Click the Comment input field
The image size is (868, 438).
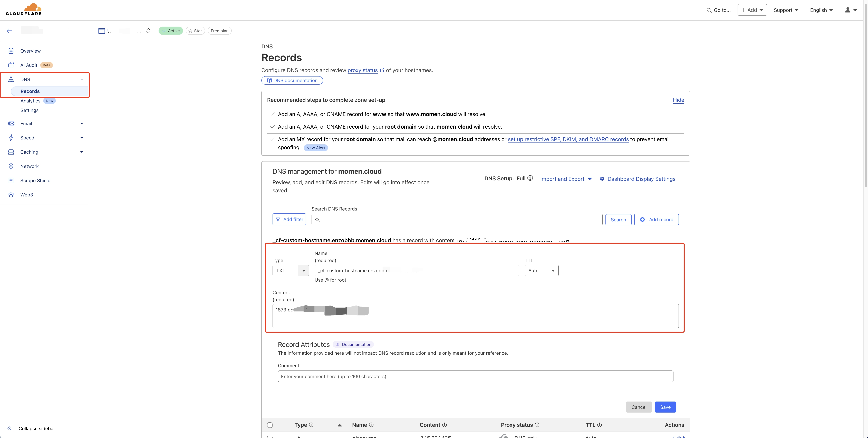475,376
